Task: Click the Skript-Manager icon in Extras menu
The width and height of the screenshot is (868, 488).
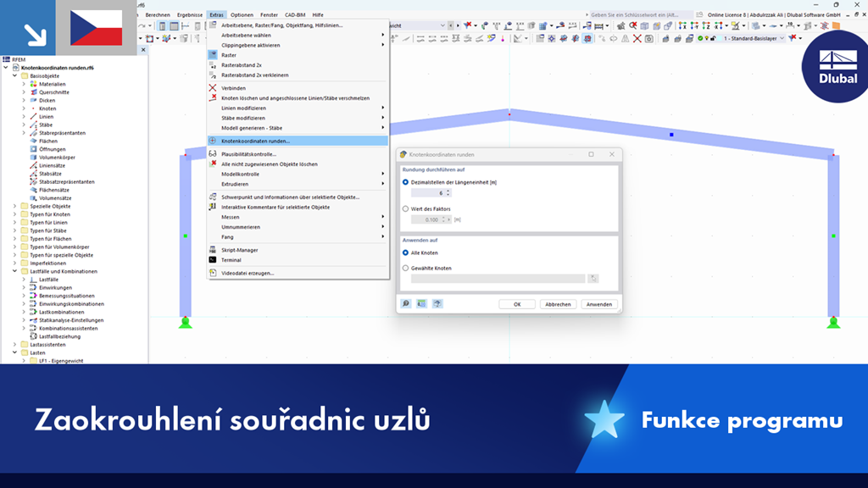Action: click(x=213, y=250)
